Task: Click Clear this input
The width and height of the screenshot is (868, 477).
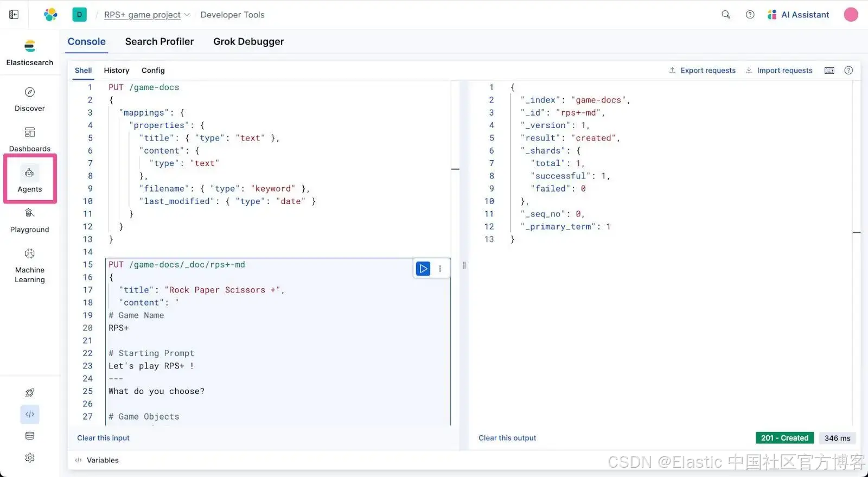Action: (x=104, y=438)
